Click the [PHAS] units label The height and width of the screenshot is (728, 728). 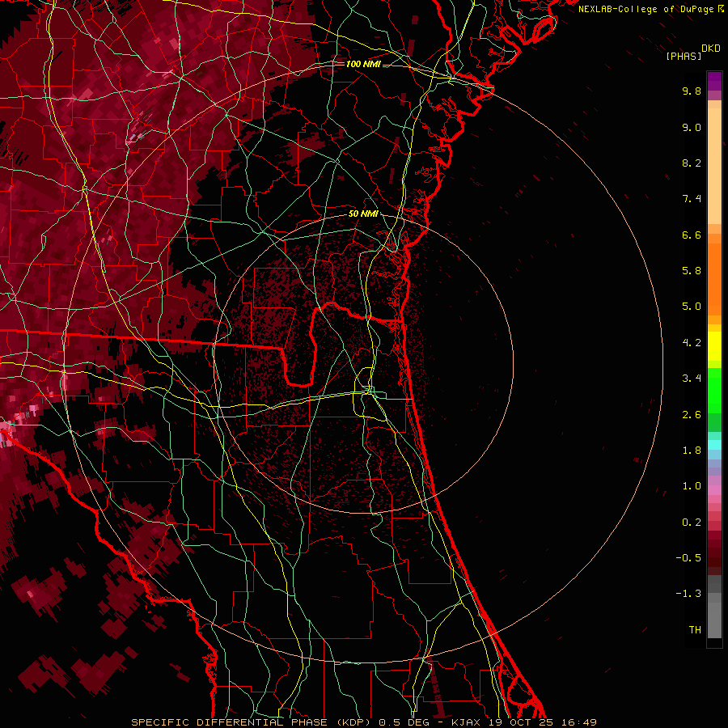point(684,56)
